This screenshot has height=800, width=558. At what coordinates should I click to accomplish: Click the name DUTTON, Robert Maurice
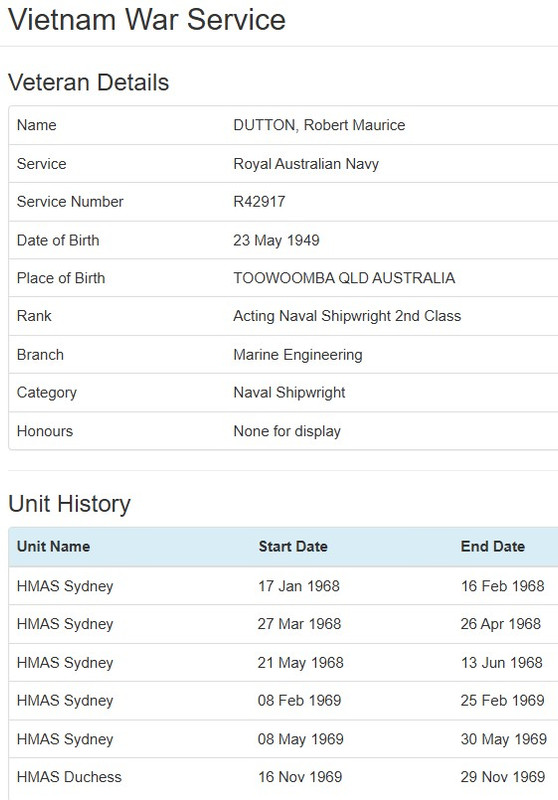[319, 125]
